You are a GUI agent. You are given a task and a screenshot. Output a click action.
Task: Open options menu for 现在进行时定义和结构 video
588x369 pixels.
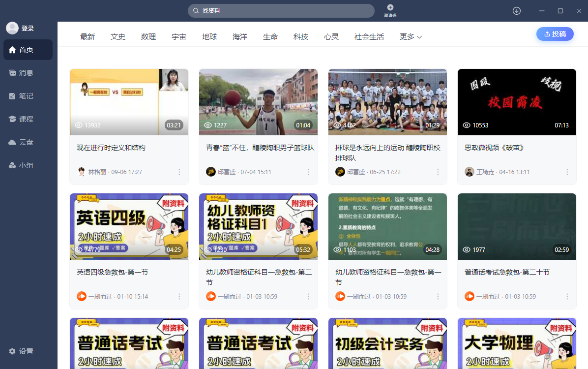pos(179,172)
